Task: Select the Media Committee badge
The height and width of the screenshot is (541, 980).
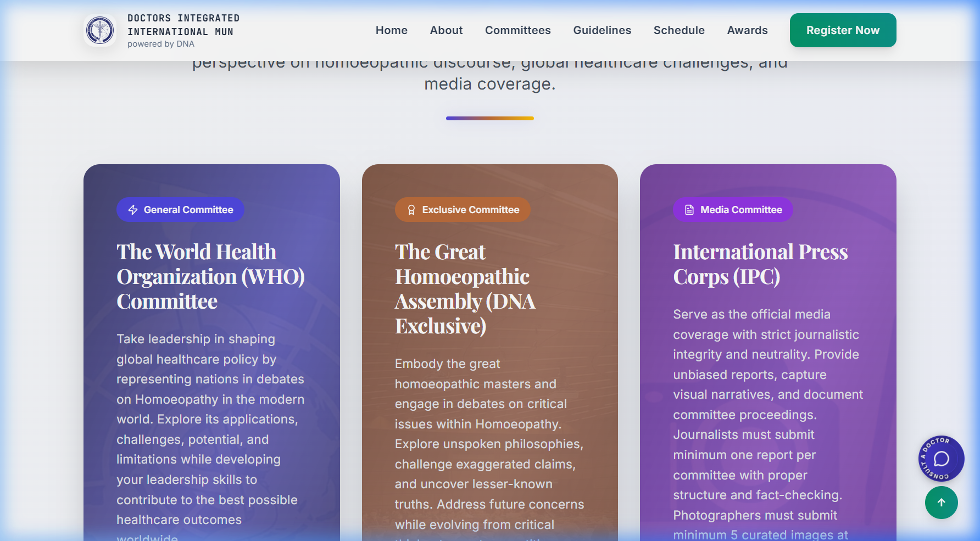Action: 733,210
